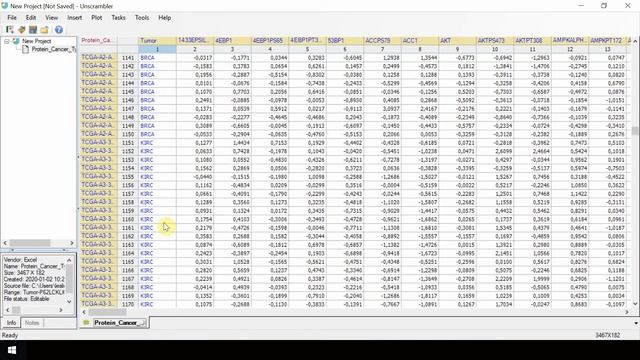Open Help via blue question-mark icon
The width and height of the screenshot is (640, 360).
pos(59,30)
